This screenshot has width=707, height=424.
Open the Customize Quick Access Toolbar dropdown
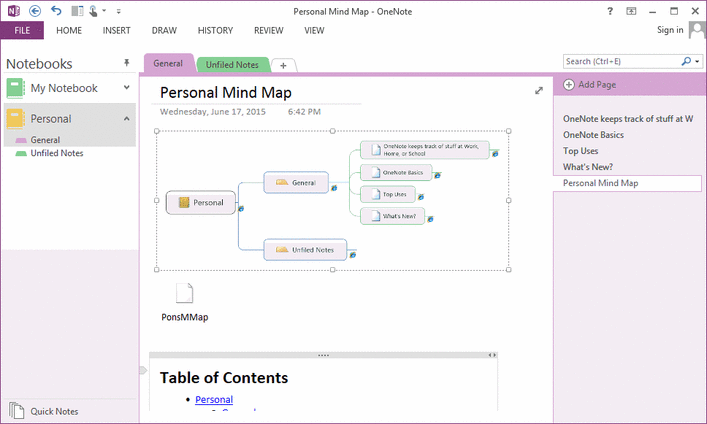(118, 12)
